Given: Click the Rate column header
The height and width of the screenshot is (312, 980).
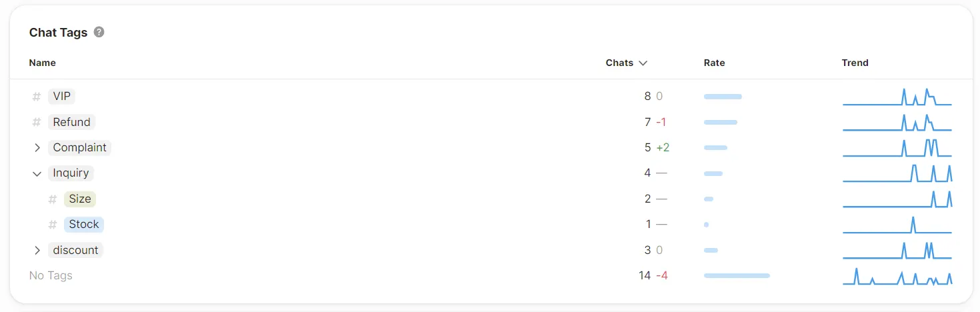Looking at the screenshot, I should (714, 63).
